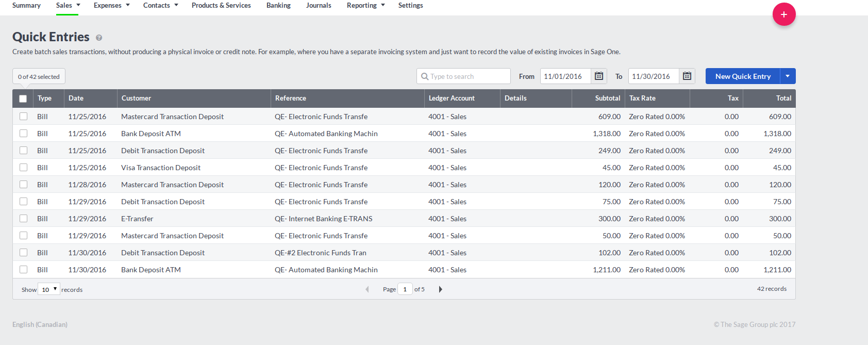Check the Debit Transaction row for 75.00

pos(23,202)
